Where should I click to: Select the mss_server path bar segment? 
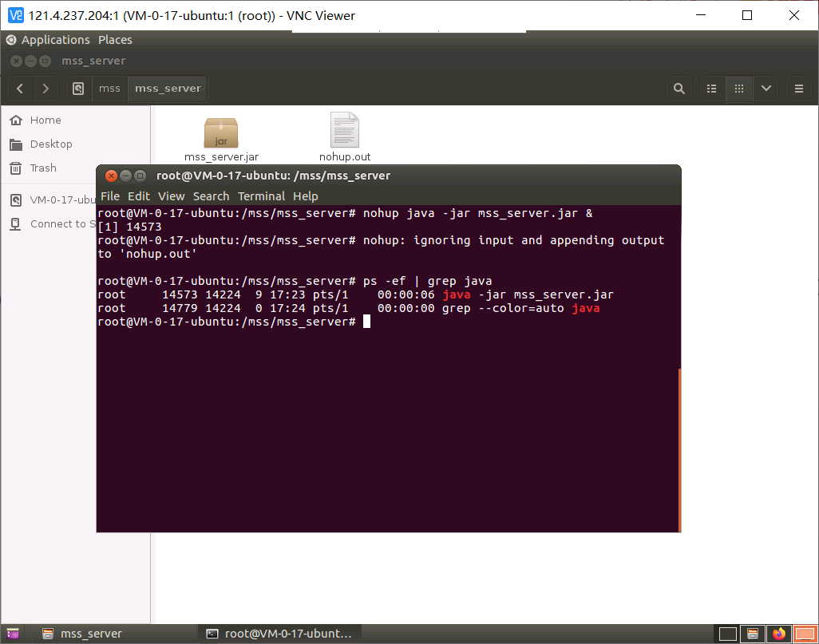click(168, 89)
